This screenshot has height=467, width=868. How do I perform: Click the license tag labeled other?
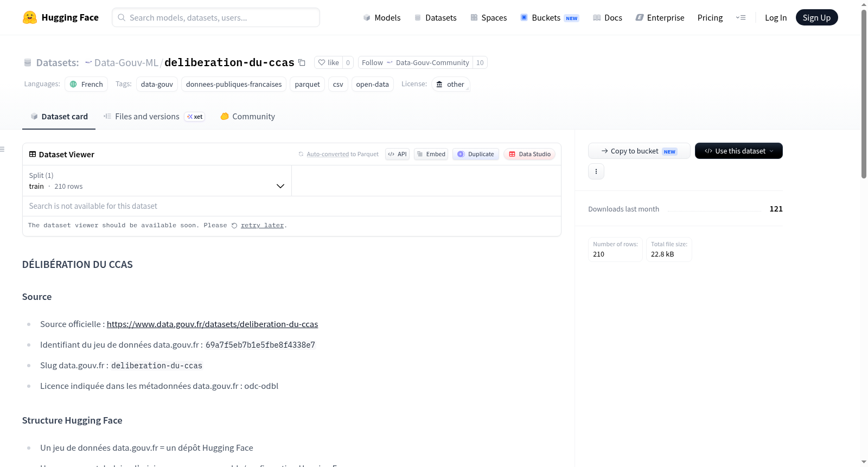point(450,84)
